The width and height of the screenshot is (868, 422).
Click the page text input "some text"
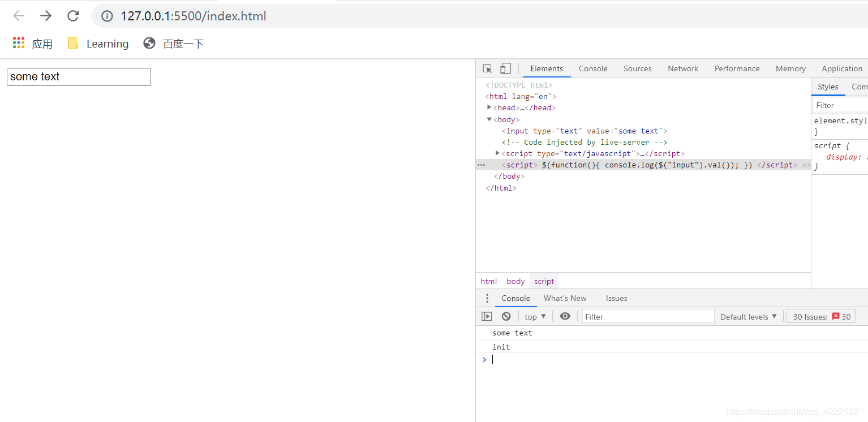click(79, 77)
